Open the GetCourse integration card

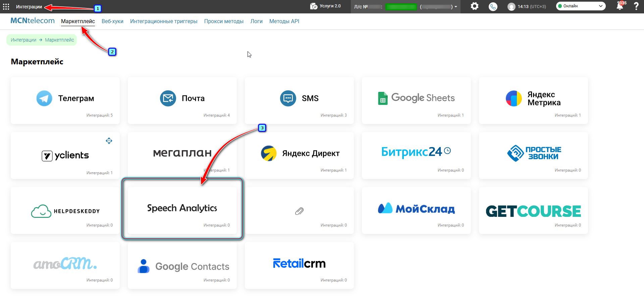pyautogui.click(x=533, y=210)
